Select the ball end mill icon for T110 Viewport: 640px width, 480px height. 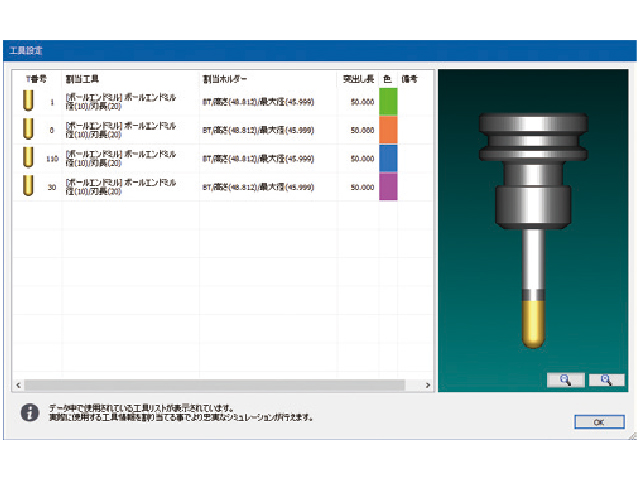(28, 158)
